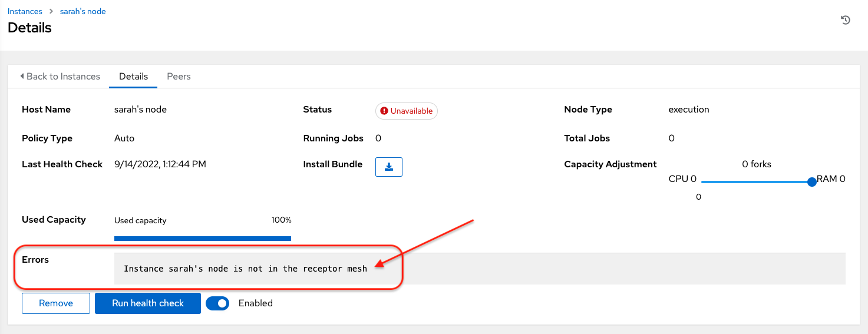Viewport: 868px width, 334px height.
Task: Click the Details page heading
Action: point(29,28)
